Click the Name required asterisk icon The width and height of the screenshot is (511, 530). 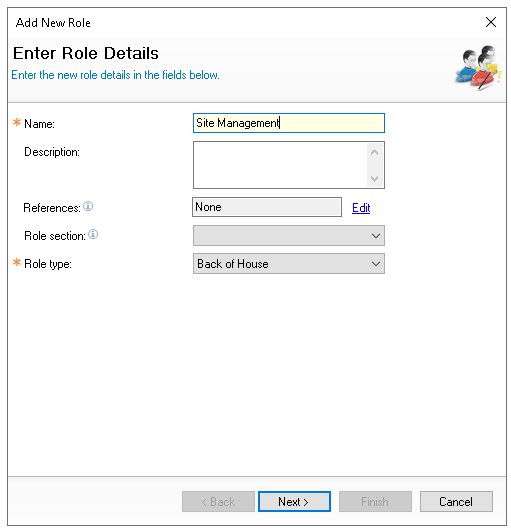coord(17,122)
